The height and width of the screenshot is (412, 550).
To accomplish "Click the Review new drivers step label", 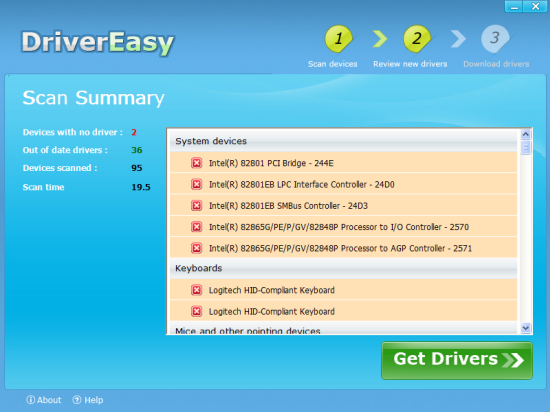I will click(x=410, y=64).
